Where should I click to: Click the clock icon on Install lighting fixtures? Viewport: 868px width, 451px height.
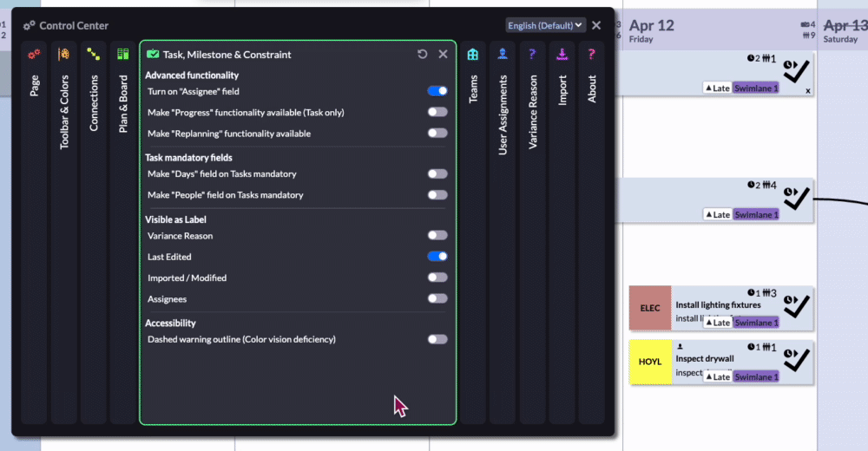751,293
